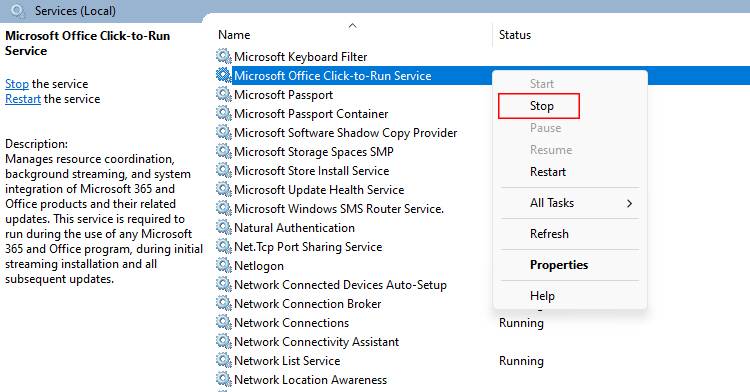750x392 pixels.
Task: Click the Services (Local) pane title
Action: tap(75, 11)
